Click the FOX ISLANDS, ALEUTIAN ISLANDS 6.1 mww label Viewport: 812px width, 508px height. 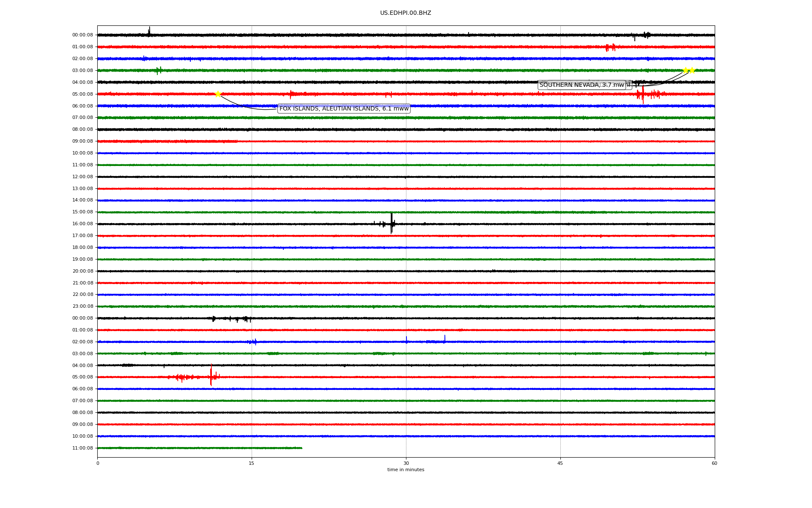[344, 109]
